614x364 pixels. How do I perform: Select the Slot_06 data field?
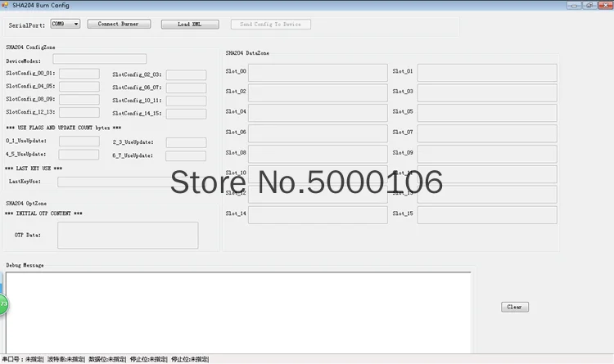(318, 133)
